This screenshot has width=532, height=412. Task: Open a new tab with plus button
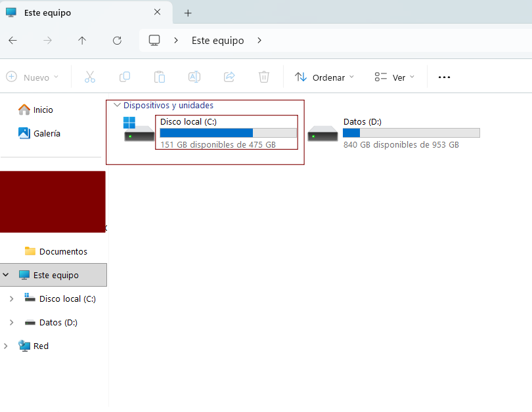[188, 13]
